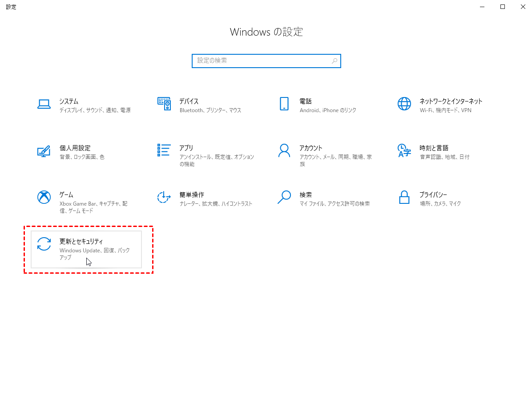
Task: Click 'Bluetooth、プリンター、マウス' description
Action: click(210, 110)
